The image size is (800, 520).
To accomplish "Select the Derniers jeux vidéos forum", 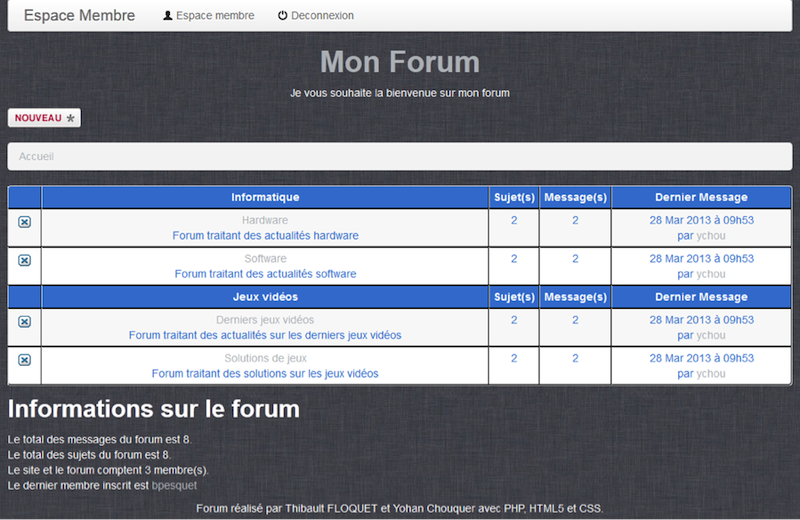I will tap(265, 320).
